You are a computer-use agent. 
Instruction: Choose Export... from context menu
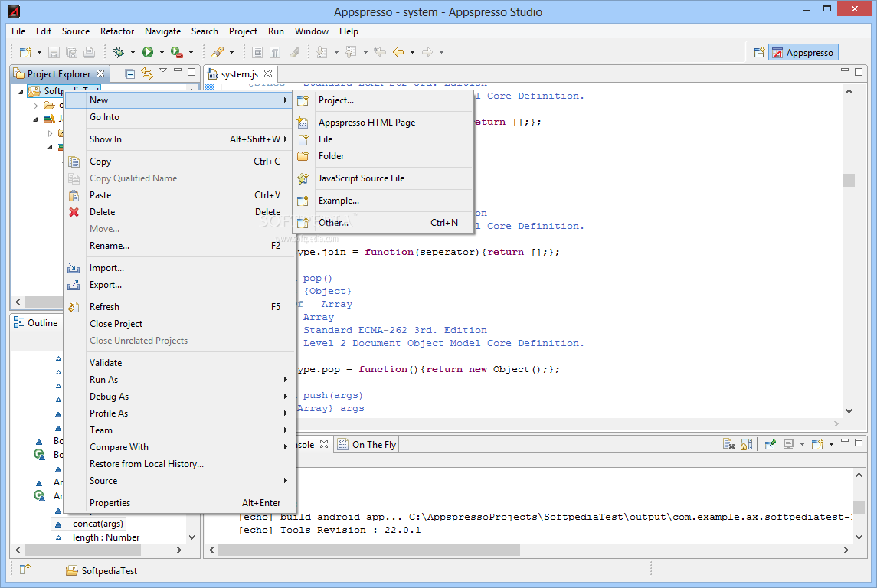(x=179, y=285)
